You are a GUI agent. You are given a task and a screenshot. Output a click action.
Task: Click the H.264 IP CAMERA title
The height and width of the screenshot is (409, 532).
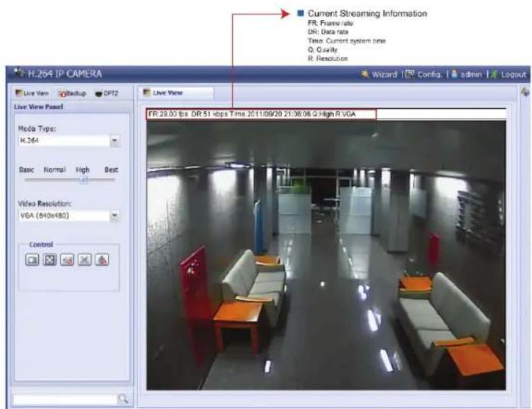pyautogui.click(x=64, y=73)
